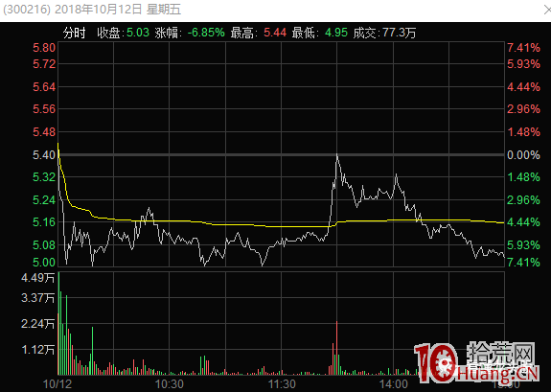Click the 最低 price value 4.95
The height and width of the screenshot is (392, 551).
coord(336,33)
